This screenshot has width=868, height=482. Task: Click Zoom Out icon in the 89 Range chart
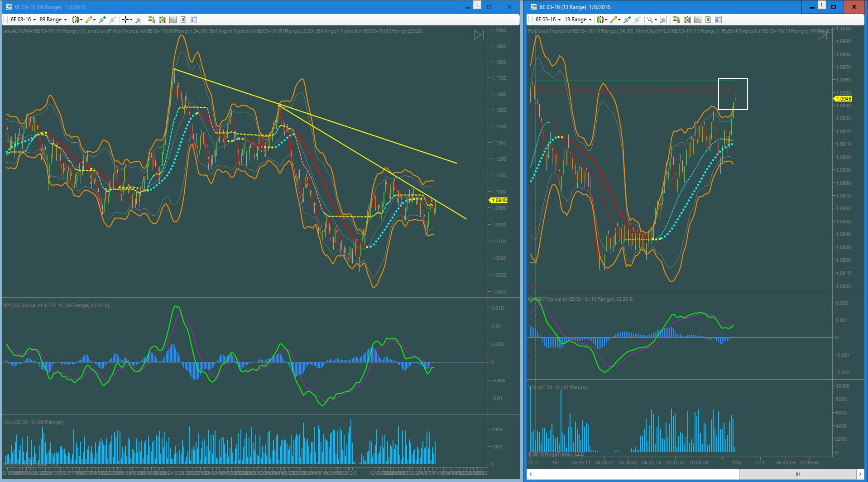coord(112,19)
